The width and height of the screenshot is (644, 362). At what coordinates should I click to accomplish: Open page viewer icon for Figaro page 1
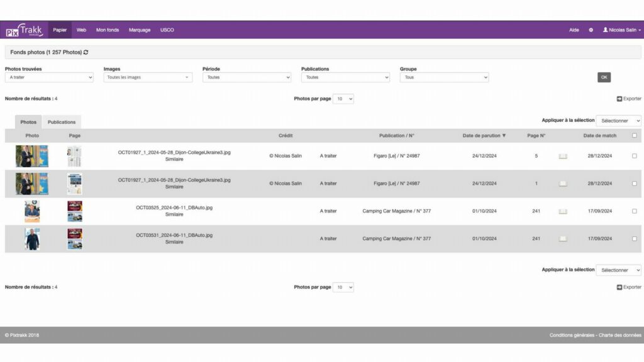(563, 184)
